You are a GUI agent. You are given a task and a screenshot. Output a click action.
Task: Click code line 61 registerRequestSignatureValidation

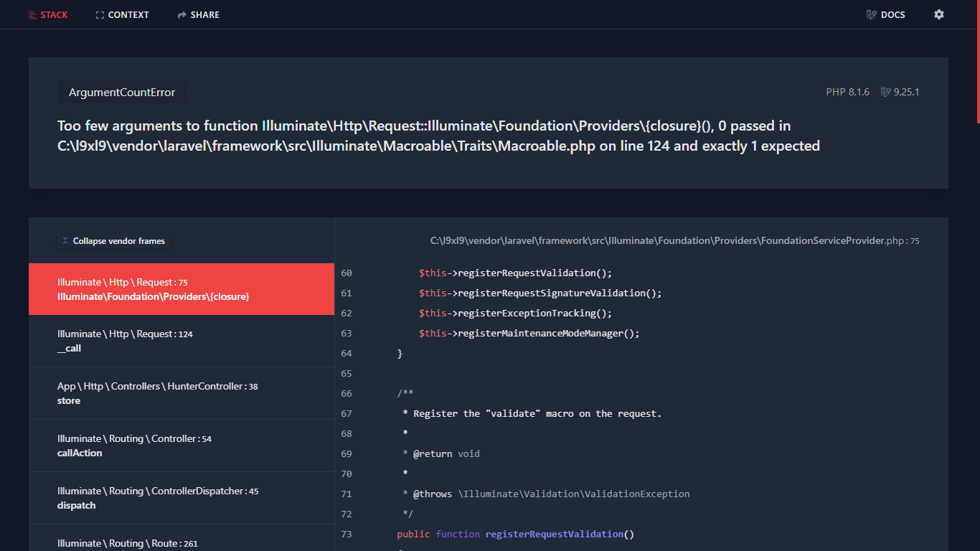click(x=540, y=293)
